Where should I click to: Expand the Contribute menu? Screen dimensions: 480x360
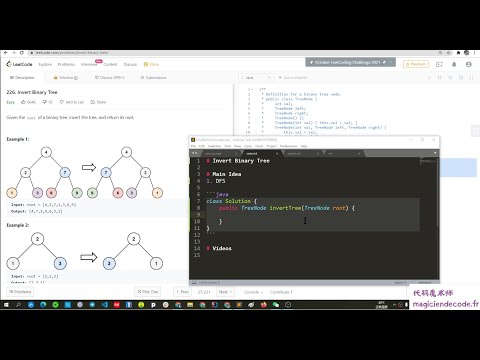281,292
